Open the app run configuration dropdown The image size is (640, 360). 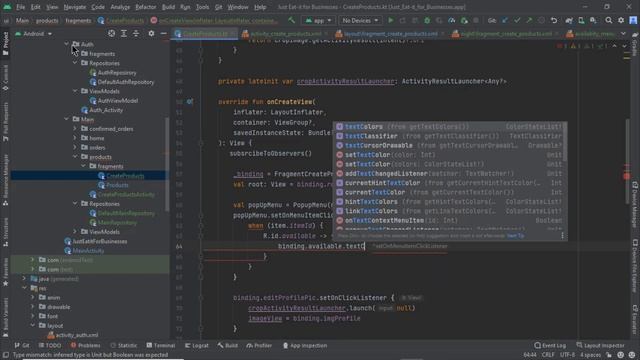tap(318, 20)
